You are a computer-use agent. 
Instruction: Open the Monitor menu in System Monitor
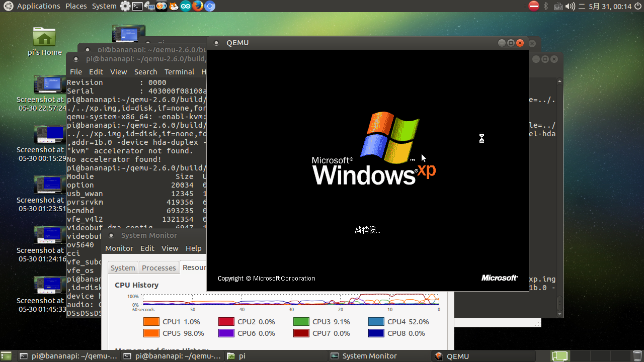(119, 248)
